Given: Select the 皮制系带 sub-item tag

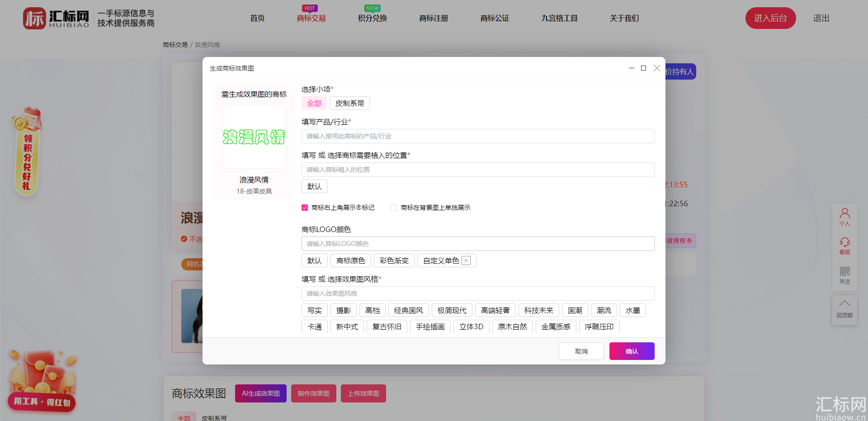Looking at the screenshot, I should (349, 103).
